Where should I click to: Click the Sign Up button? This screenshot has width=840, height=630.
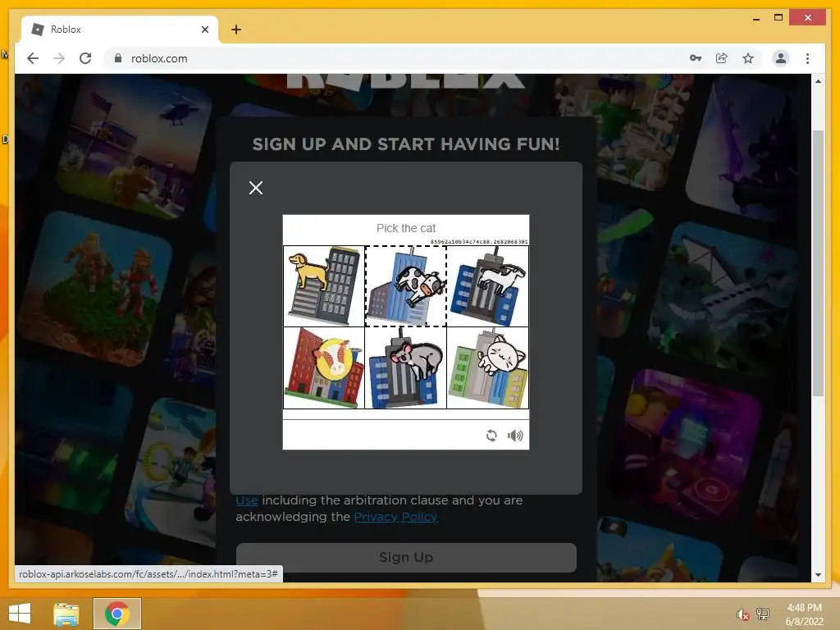(x=406, y=558)
